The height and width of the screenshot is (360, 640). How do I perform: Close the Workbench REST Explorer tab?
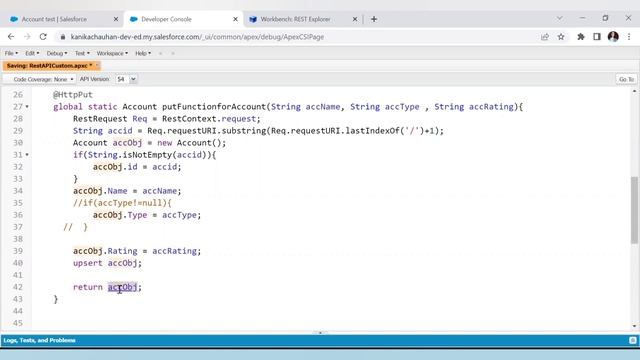point(355,19)
